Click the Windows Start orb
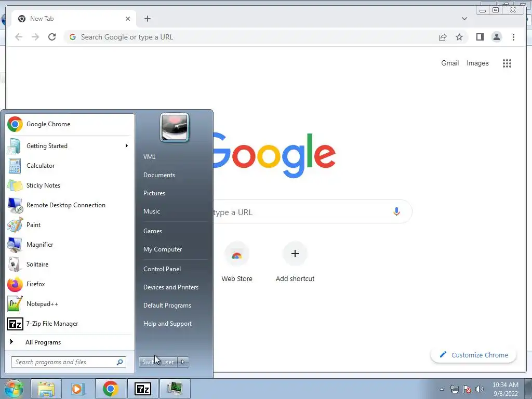 click(14, 389)
